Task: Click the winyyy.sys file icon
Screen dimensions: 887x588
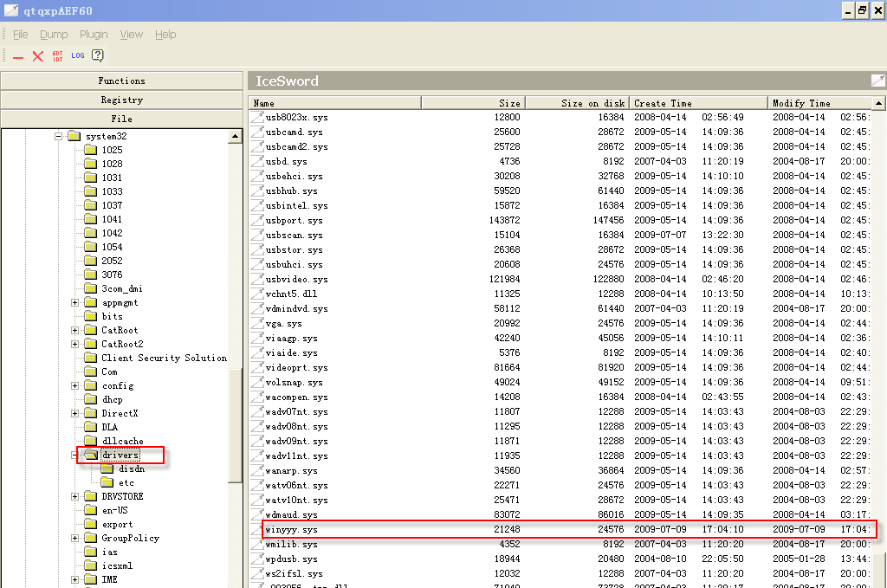Action: click(x=256, y=529)
